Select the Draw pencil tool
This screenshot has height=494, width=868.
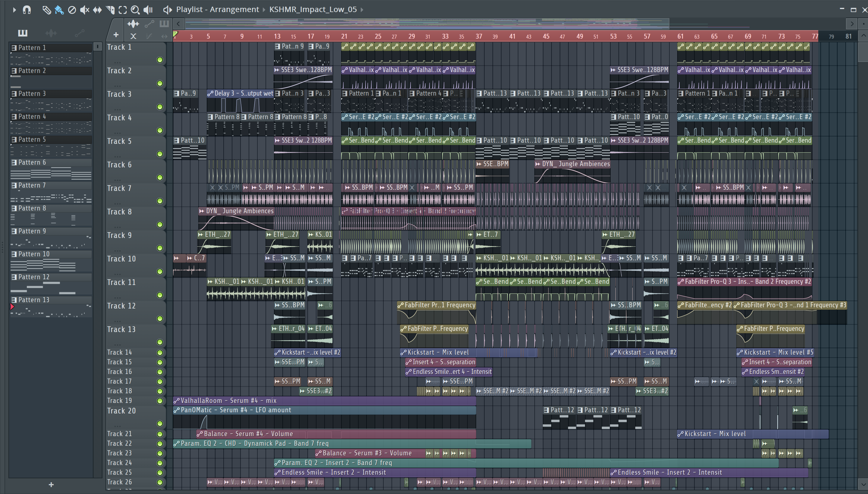click(46, 10)
